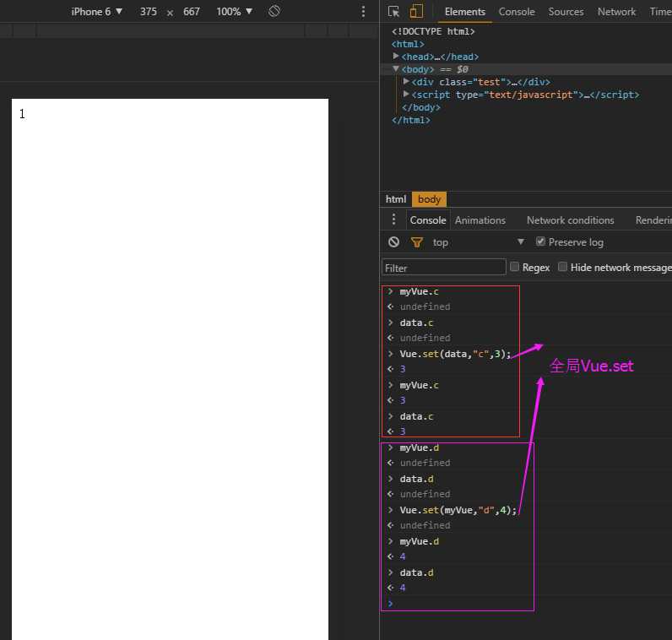Open the iPhone 6 device dropdown
The width and height of the screenshot is (672, 640).
(x=97, y=12)
